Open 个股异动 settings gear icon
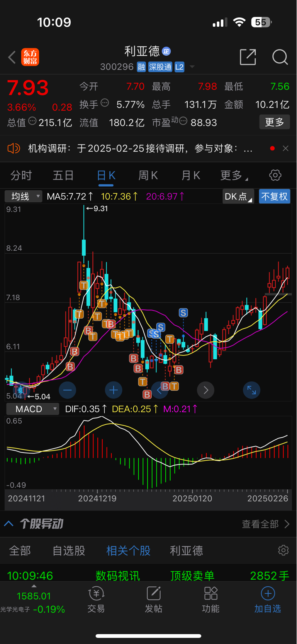Viewport: 297px width, 644px height. pos(283,550)
